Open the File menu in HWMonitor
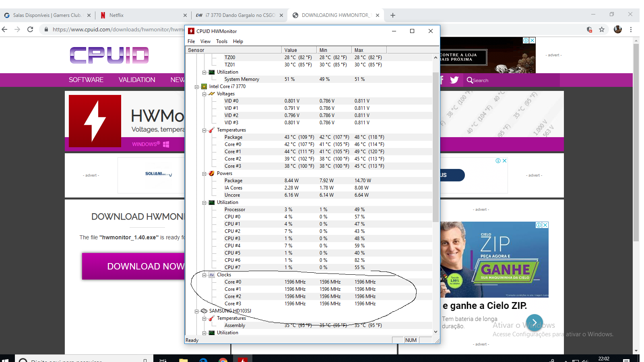This screenshot has height=362, width=644. tap(191, 41)
